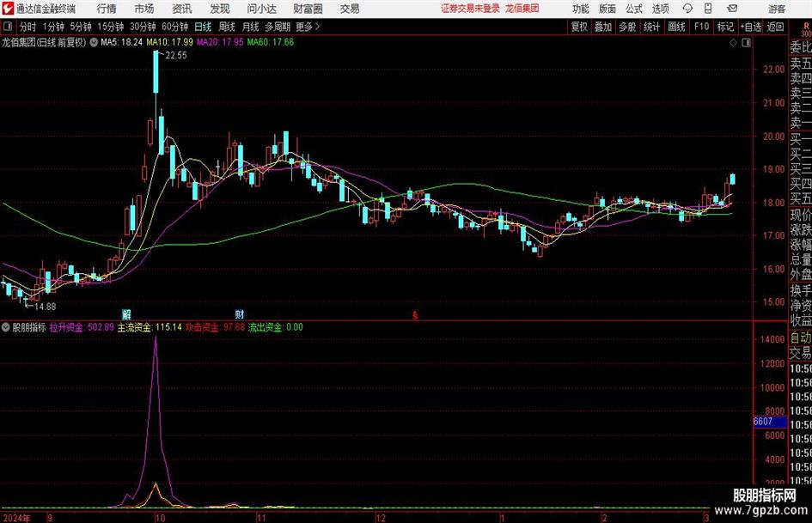Open the 公式 menu
The height and width of the screenshot is (523, 812).
click(x=634, y=9)
